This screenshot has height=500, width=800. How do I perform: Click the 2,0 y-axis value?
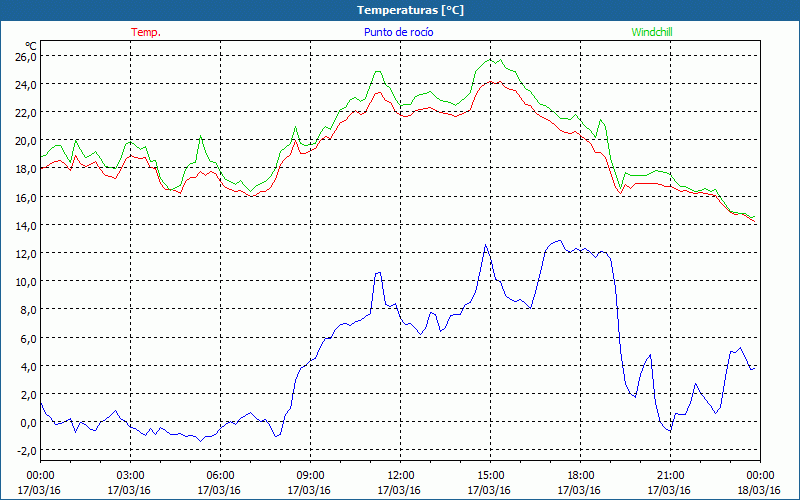(x=28, y=394)
